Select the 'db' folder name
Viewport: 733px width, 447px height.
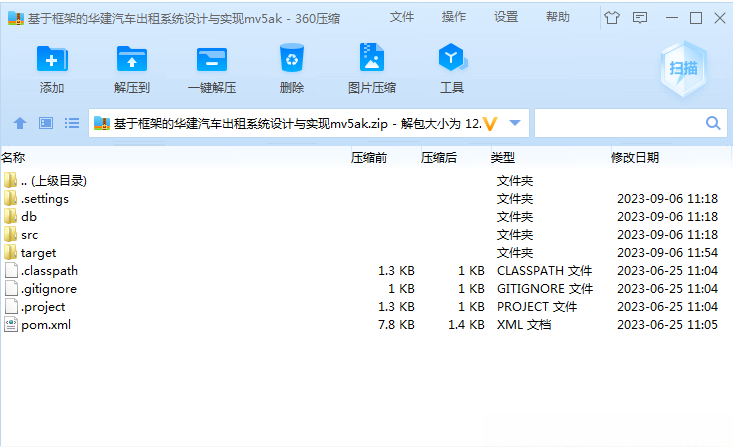29,216
